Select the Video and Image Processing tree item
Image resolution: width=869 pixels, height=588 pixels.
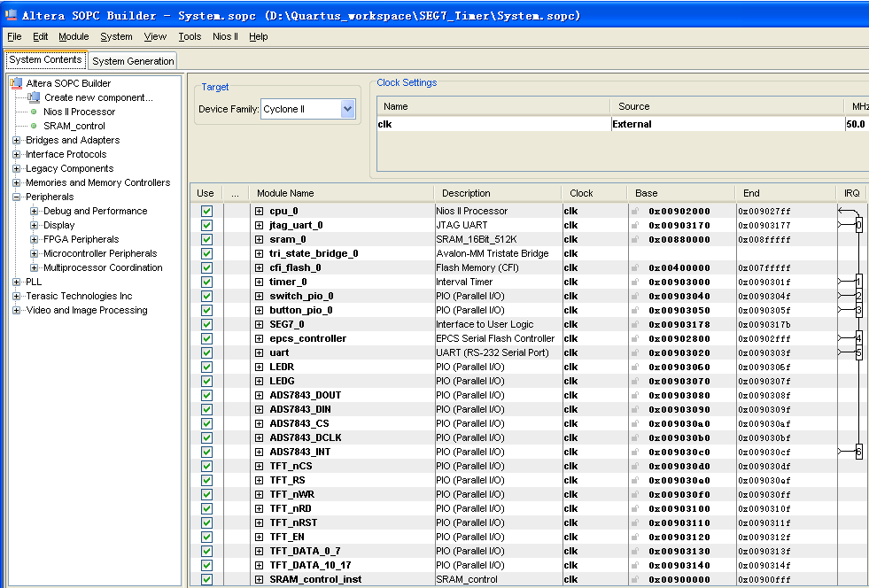(87, 310)
